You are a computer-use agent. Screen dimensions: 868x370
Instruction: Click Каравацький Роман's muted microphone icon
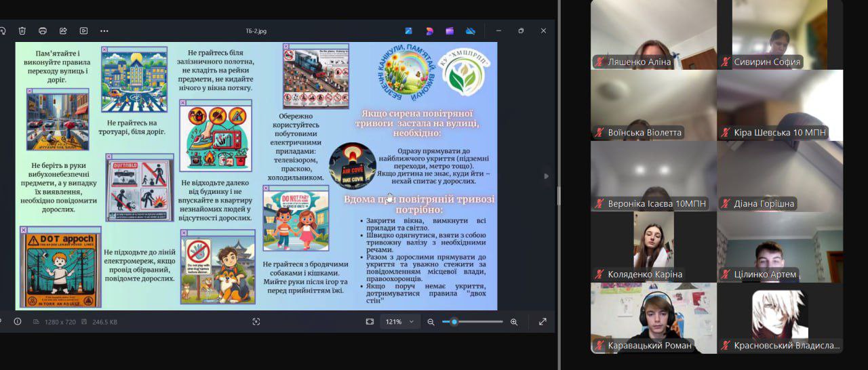point(599,346)
